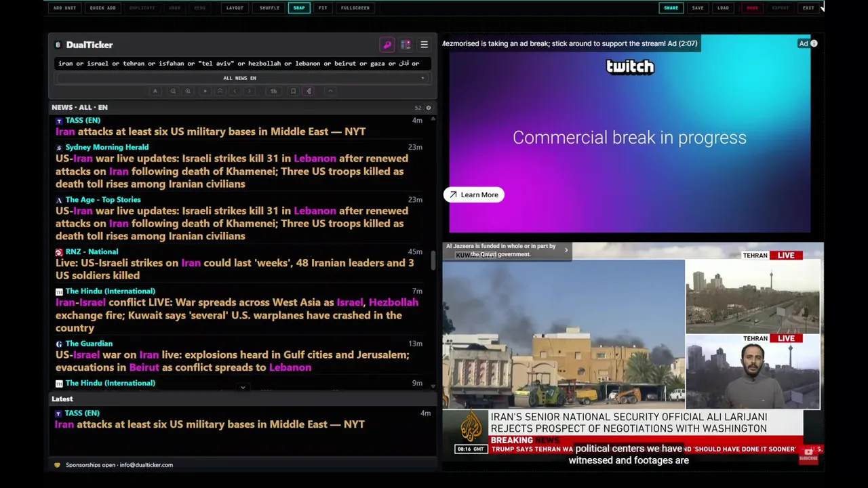The width and height of the screenshot is (868, 488).
Task: Click the SAVE button in top bar
Action: [698, 8]
